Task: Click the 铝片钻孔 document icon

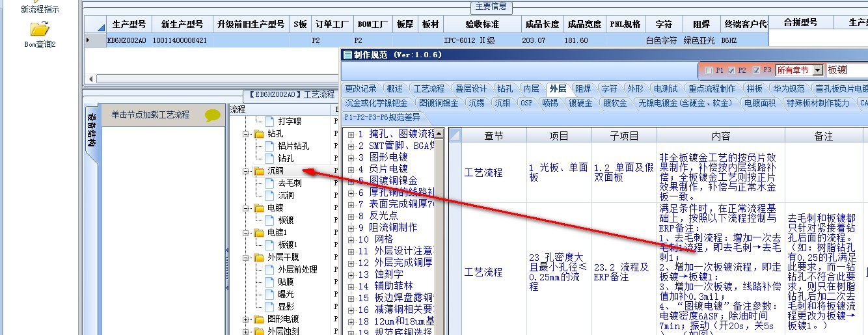Action: [x=269, y=146]
